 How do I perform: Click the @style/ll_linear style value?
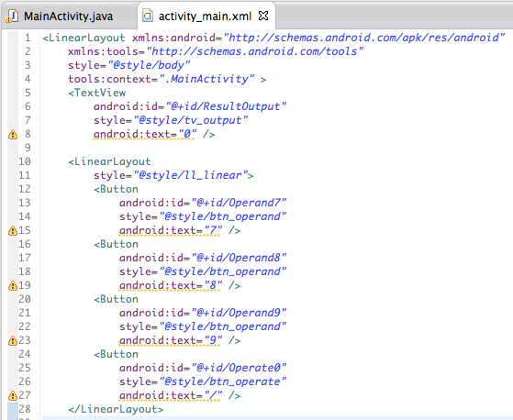[190, 175]
